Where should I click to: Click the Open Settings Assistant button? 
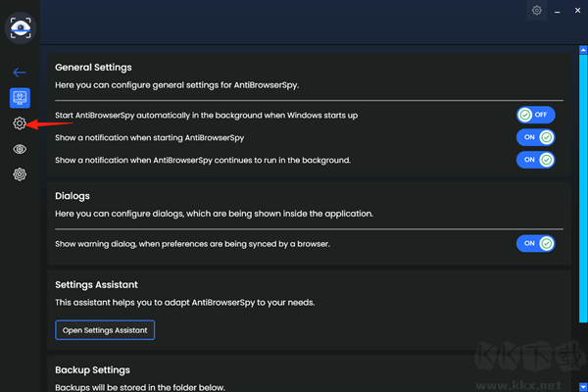pos(105,330)
